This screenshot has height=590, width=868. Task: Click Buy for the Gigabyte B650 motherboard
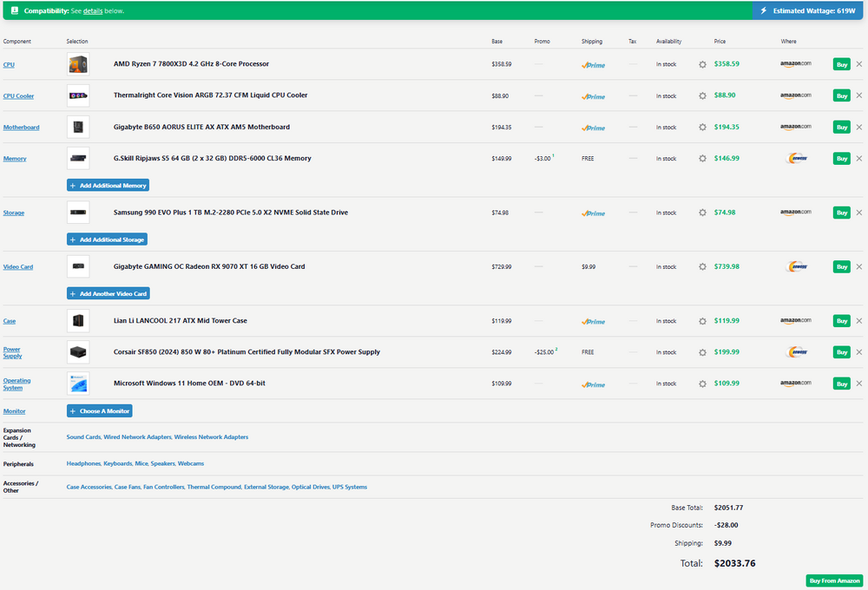tap(841, 128)
